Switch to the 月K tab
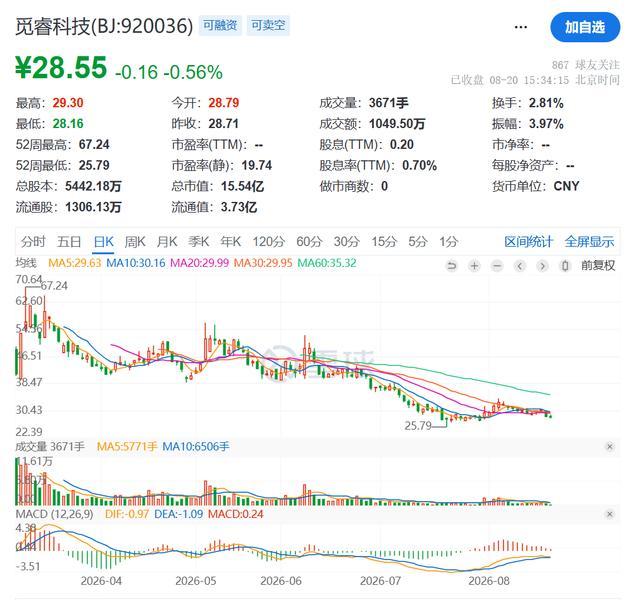This screenshot has width=640, height=600. pyautogui.click(x=167, y=242)
